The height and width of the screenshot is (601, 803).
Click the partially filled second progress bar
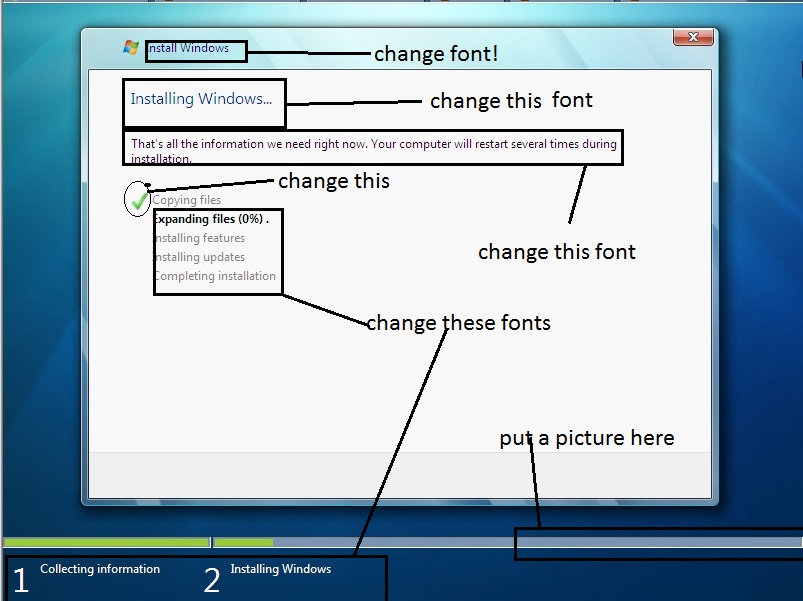507,542
